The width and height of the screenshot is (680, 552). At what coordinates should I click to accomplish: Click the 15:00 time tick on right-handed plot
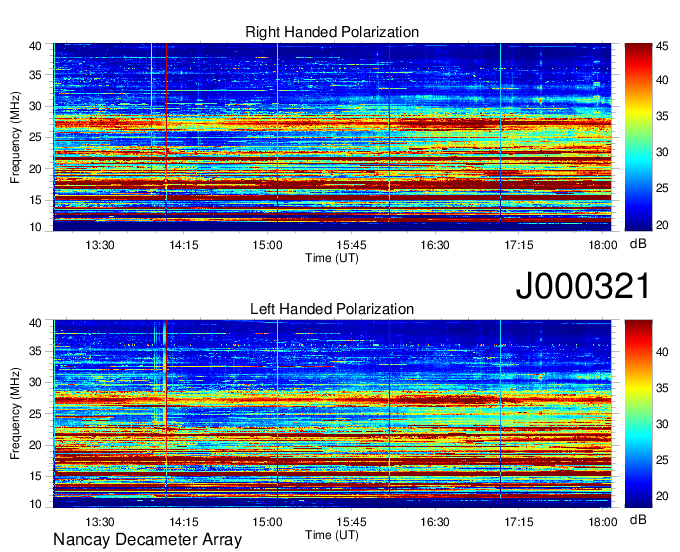point(268,245)
